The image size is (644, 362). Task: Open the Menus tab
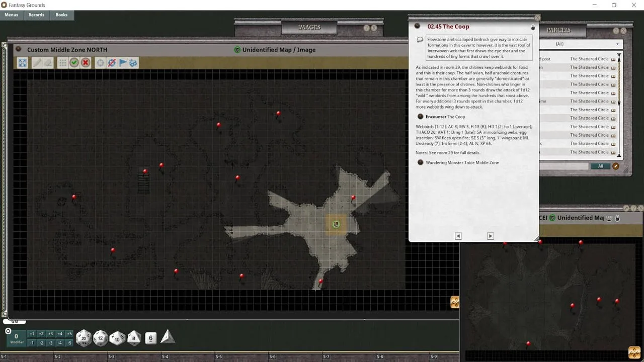click(11, 15)
